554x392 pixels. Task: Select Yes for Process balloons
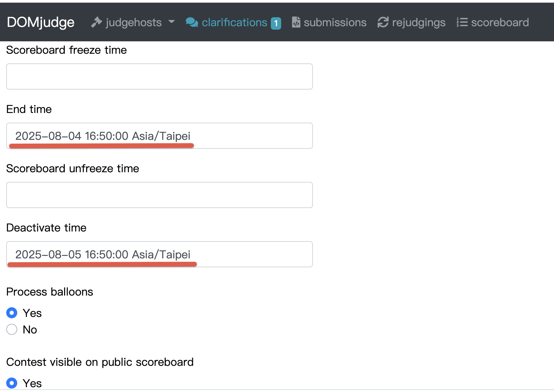click(x=12, y=313)
